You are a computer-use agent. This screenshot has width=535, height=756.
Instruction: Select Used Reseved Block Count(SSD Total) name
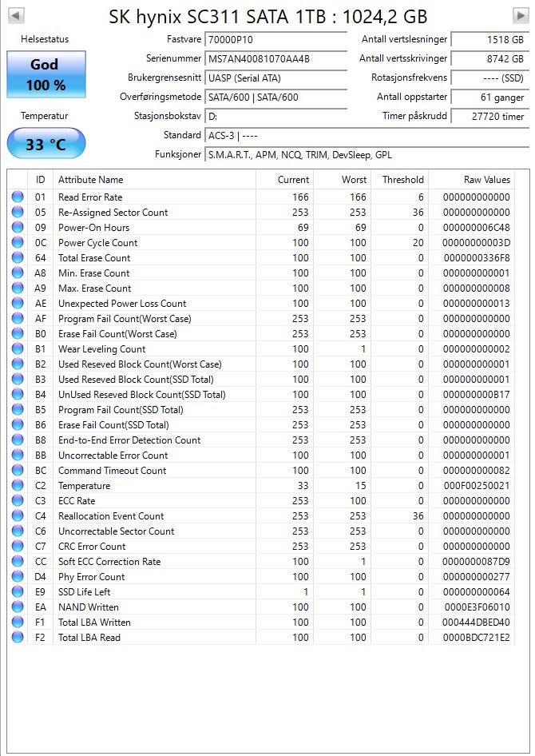[x=136, y=380]
